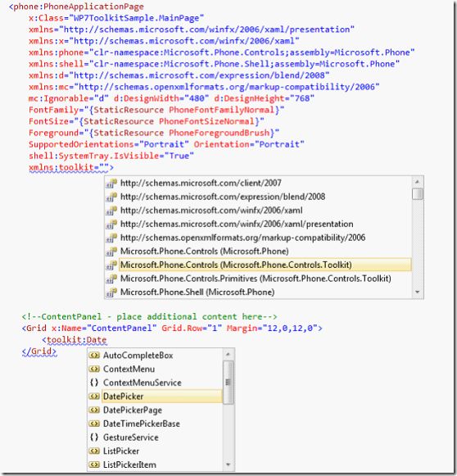457x476 pixels.
Task: Click element icon beside DateTimePickerBase
Action: (x=94, y=424)
